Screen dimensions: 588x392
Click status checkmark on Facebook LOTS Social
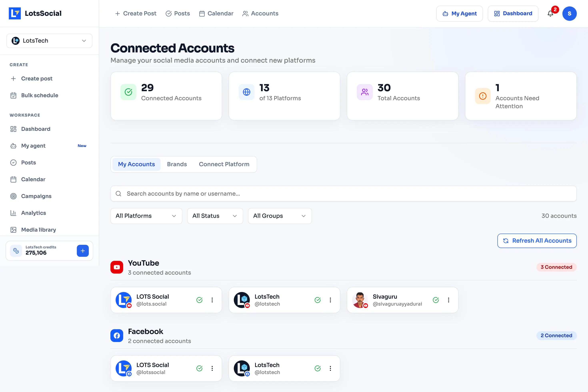point(199,368)
